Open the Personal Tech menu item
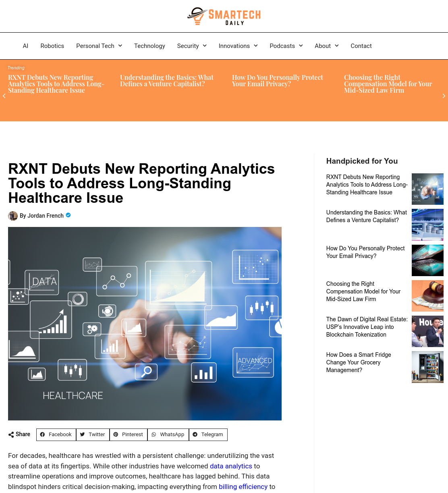Viewport: 448px width, 493px height. pyautogui.click(x=95, y=46)
